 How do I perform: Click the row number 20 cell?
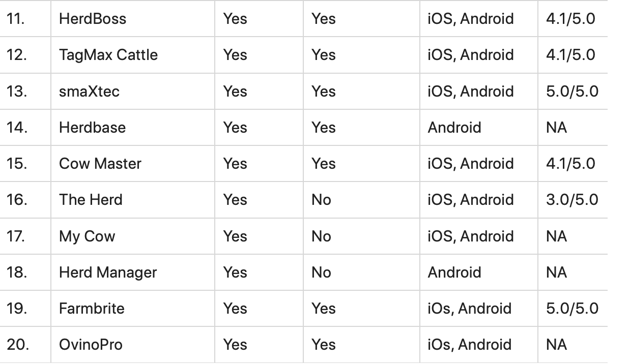tap(18, 345)
